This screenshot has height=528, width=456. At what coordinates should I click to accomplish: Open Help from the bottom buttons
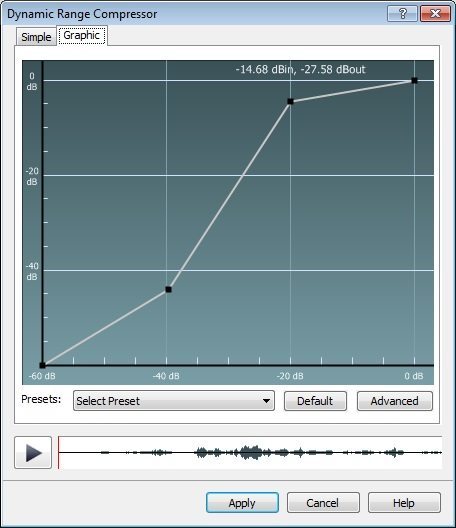404,503
